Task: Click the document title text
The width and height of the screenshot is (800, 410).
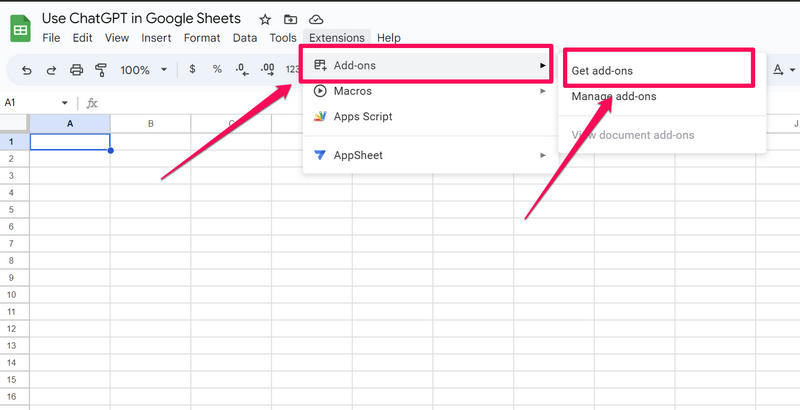Action: point(141,18)
